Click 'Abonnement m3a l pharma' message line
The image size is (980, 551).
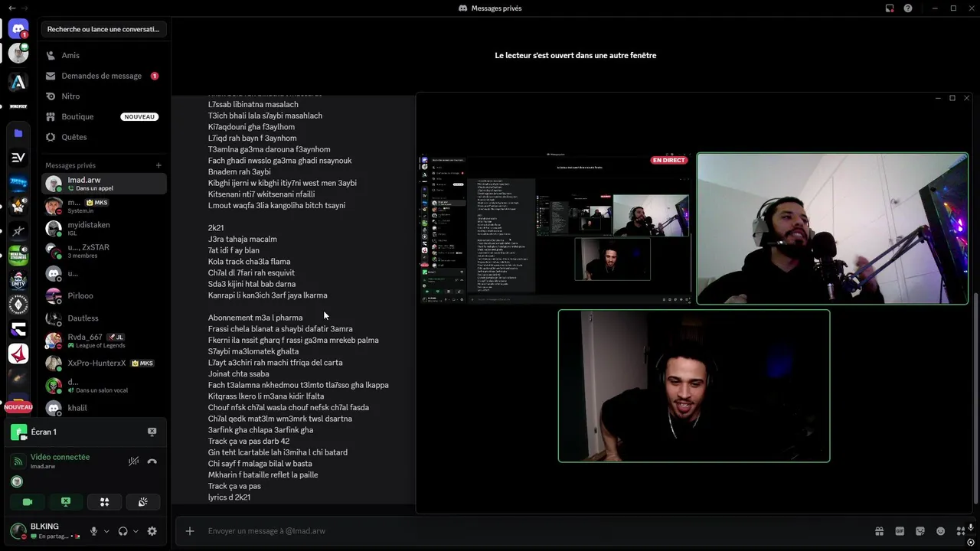pos(255,318)
